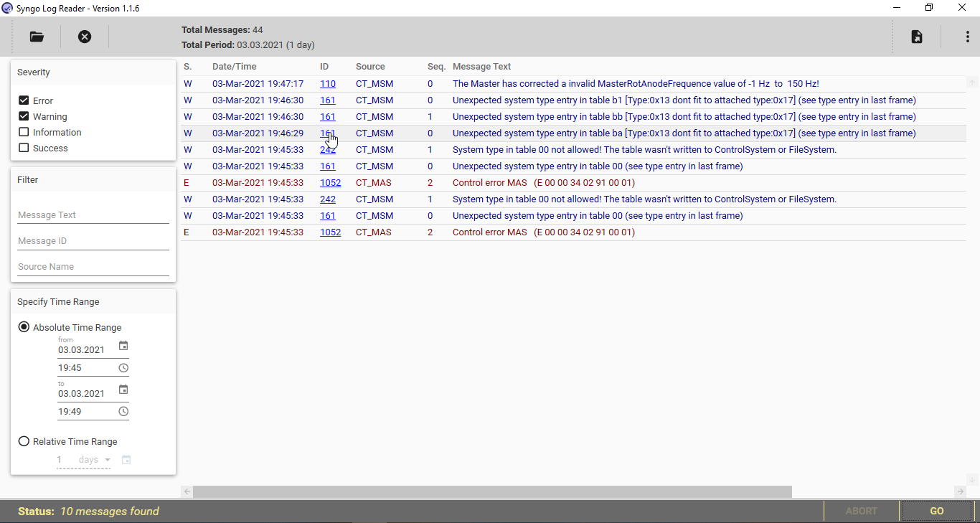Click the Total Messages: 44 label
Viewport: 980px width, 523px height.
222,30
